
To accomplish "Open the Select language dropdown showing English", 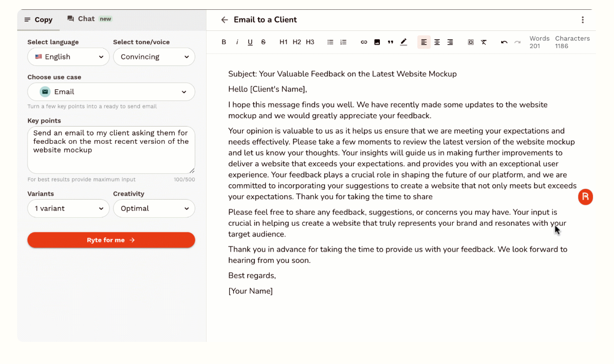I will click(68, 57).
